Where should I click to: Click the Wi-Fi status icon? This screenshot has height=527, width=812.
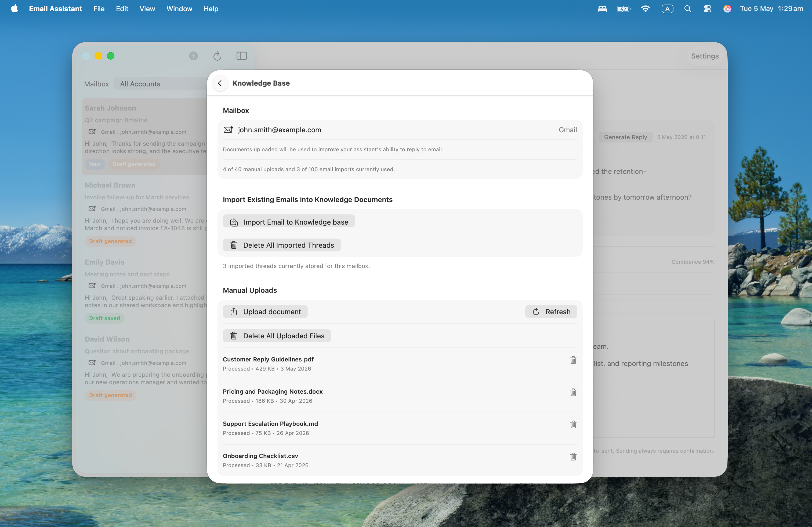645,9
